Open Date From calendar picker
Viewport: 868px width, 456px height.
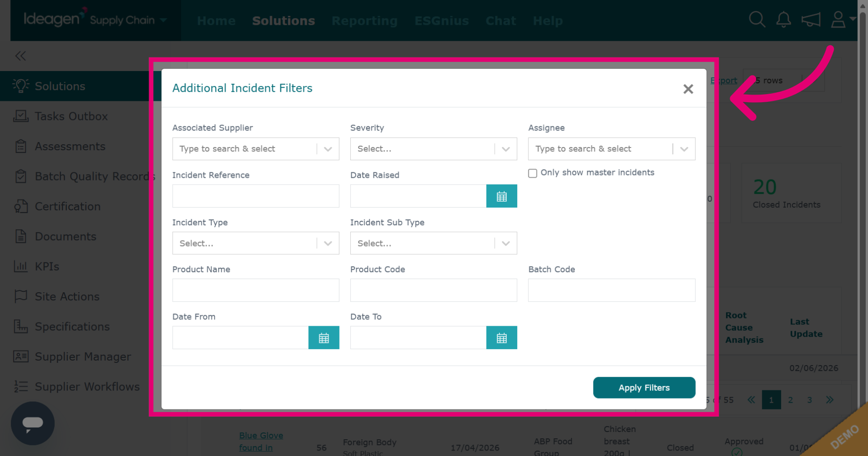(324, 337)
